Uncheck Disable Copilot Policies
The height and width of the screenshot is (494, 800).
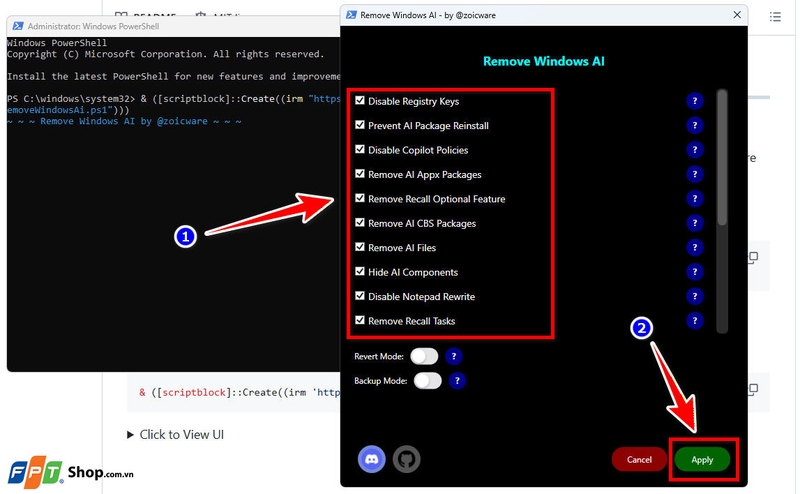click(x=360, y=150)
